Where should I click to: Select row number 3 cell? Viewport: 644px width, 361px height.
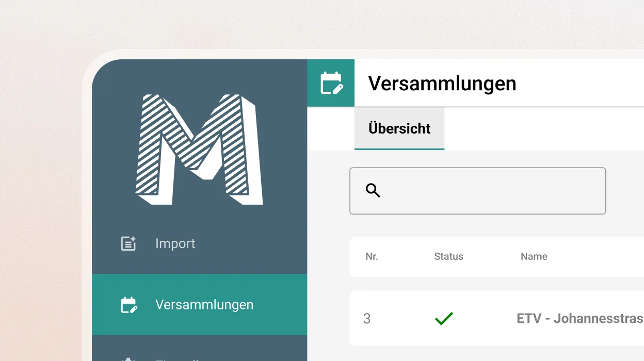[x=367, y=319]
